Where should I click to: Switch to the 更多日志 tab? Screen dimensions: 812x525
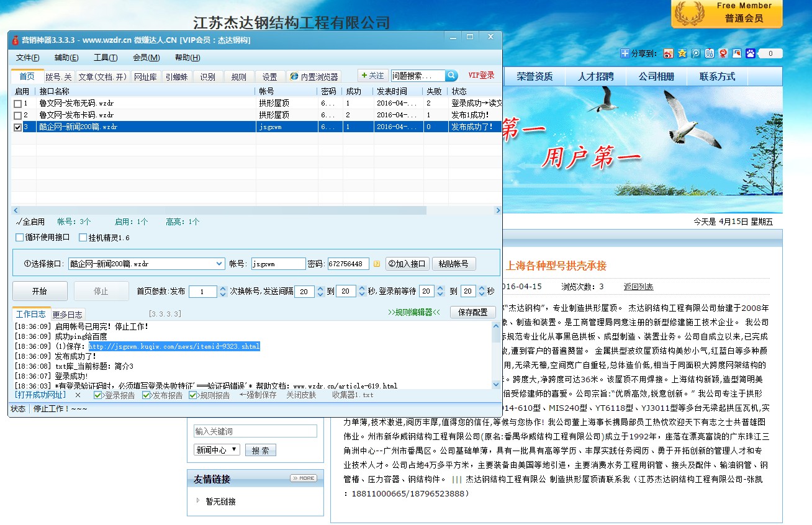point(67,315)
